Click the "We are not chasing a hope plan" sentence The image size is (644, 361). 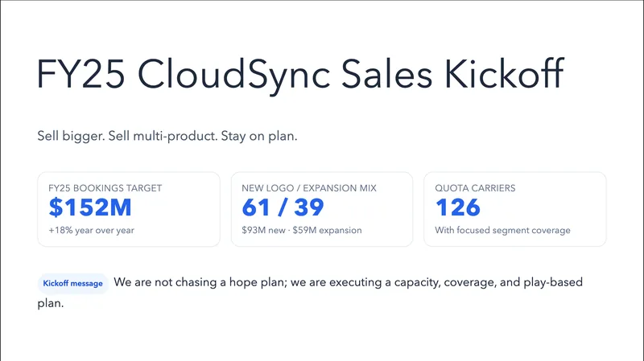click(x=208, y=283)
